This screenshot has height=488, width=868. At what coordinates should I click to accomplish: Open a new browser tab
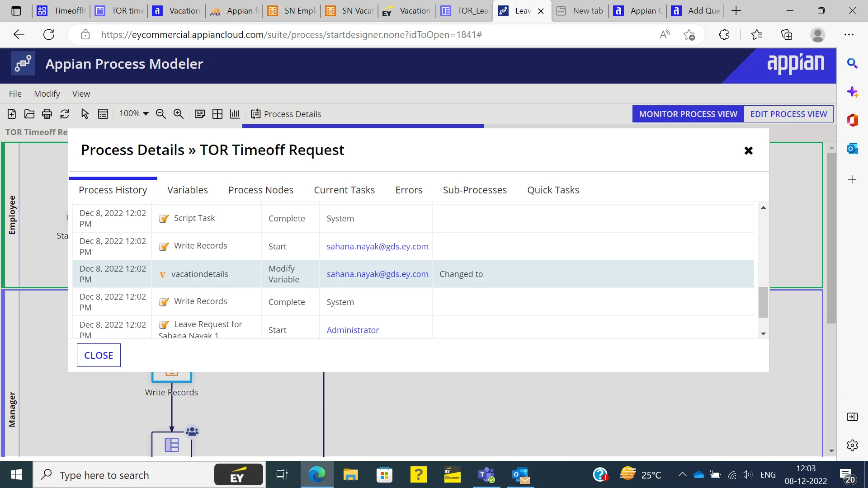click(x=736, y=11)
